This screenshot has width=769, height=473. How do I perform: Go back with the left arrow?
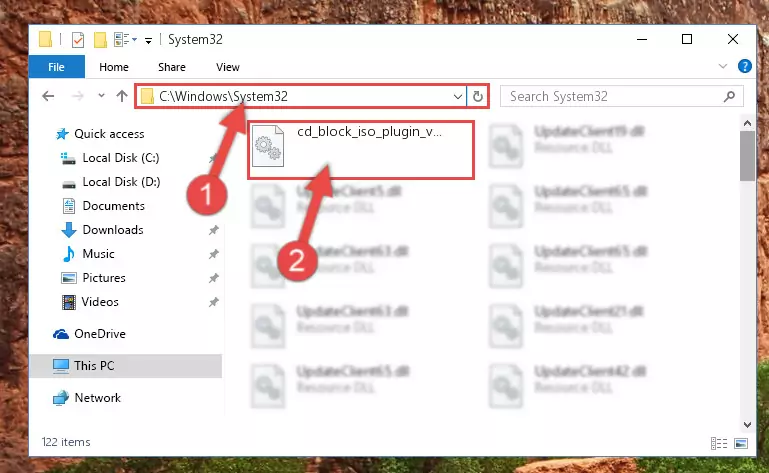click(48, 96)
